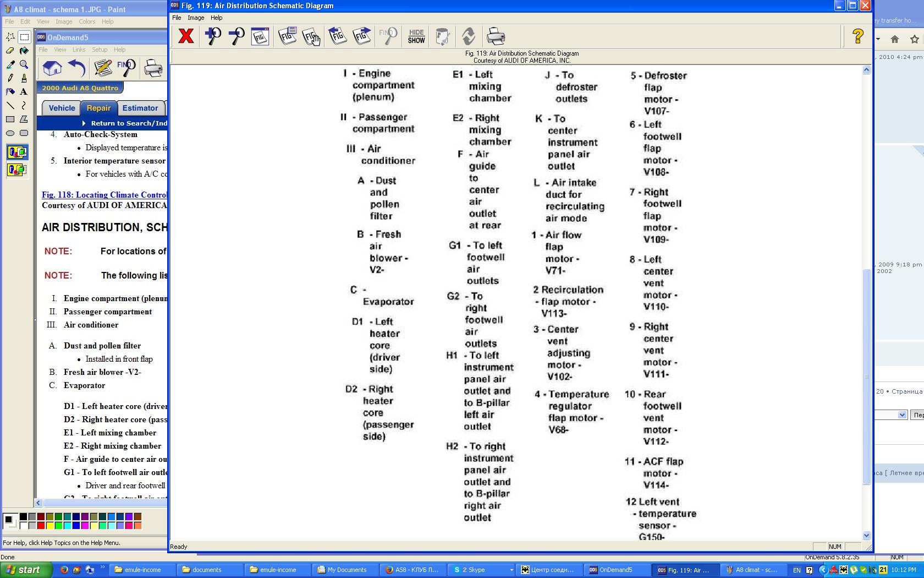The image size is (924, 578).
Task: Click the red X close-figure icon
Action: (186, 36)
